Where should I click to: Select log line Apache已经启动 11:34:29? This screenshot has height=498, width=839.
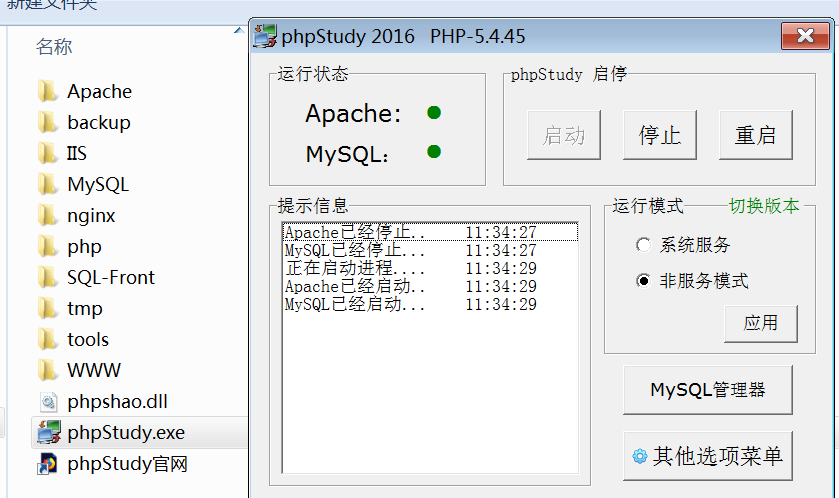[430, 286]
